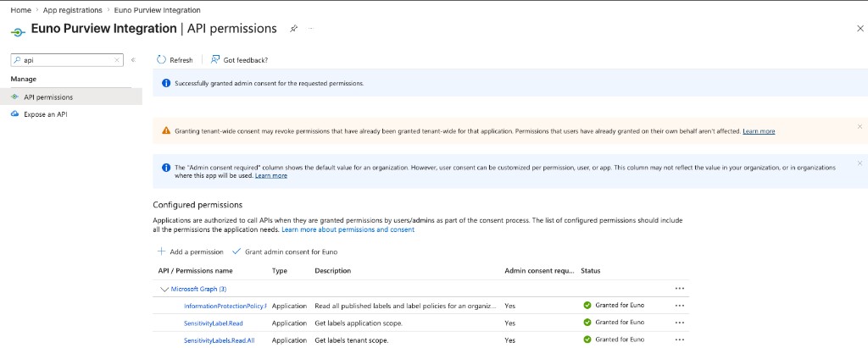The width and height of the screenshot is (868, 348).
Task: Click Add a permission
Action: point(191,251)
